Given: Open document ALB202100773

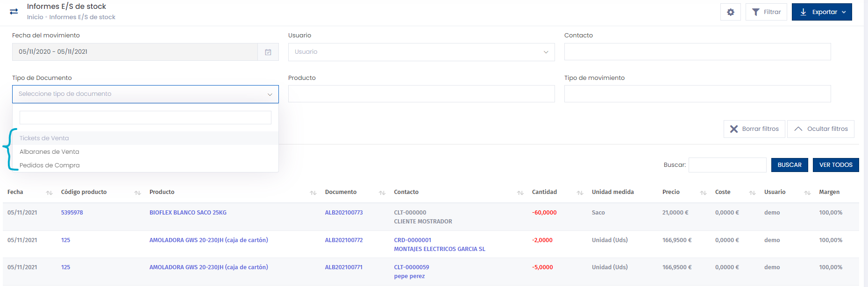Looking at the screenshot, I should pyautogui.click(x=344, y=213).
